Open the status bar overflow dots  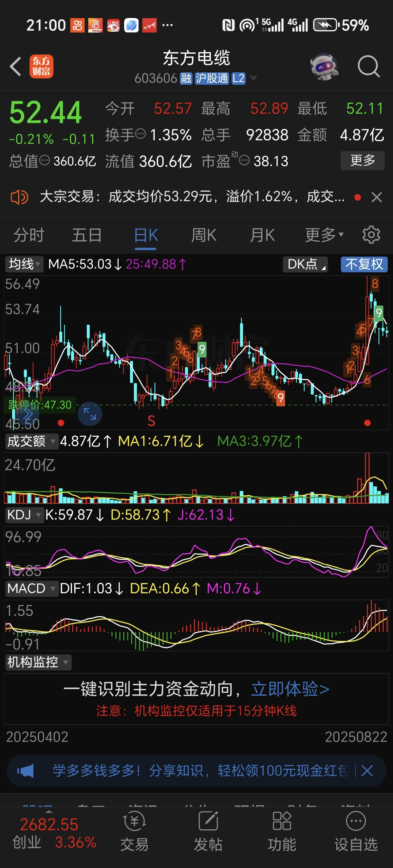point(167,25)
